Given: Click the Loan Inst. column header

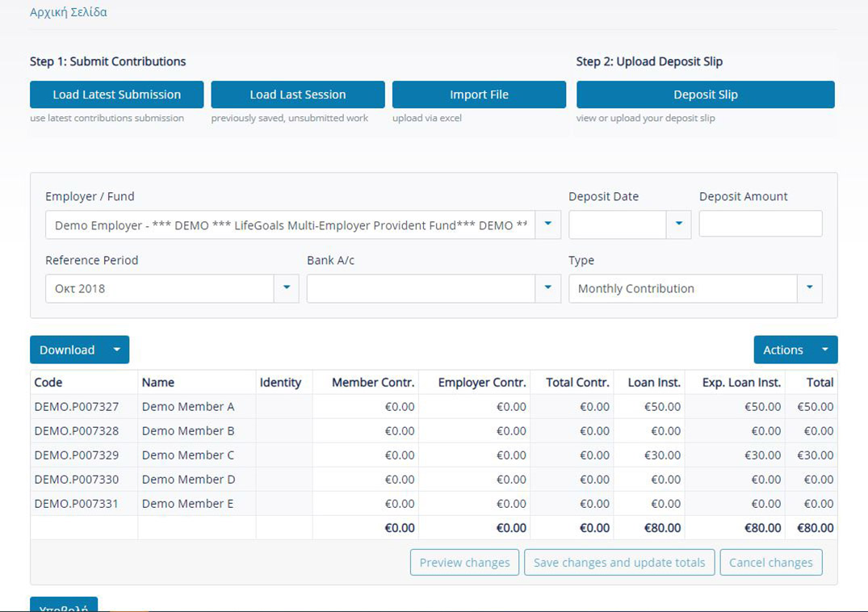Looking at the screenshot, I should (649, 383).
